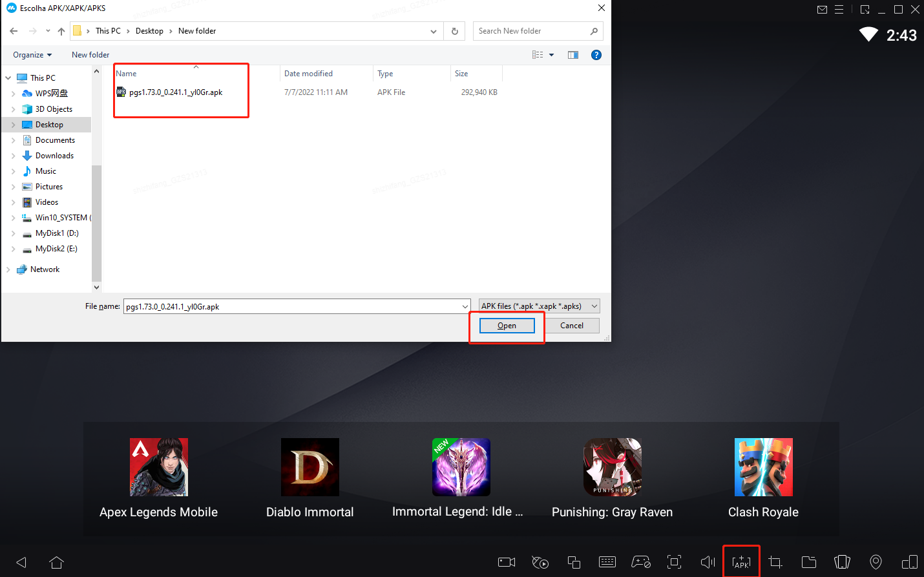Click the Open button
924x577 pixels.
pyautogui.click(x=507, y=326)
